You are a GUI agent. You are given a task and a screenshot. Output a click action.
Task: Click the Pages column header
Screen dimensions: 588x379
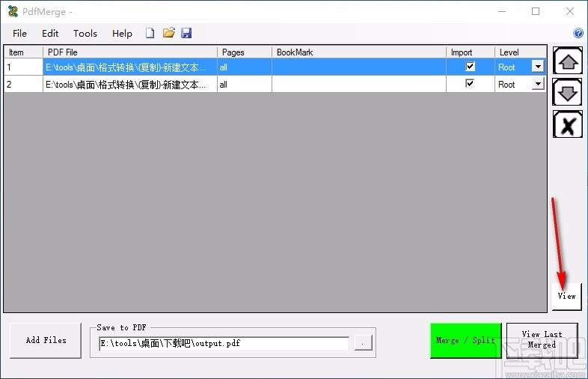[245, 52]
